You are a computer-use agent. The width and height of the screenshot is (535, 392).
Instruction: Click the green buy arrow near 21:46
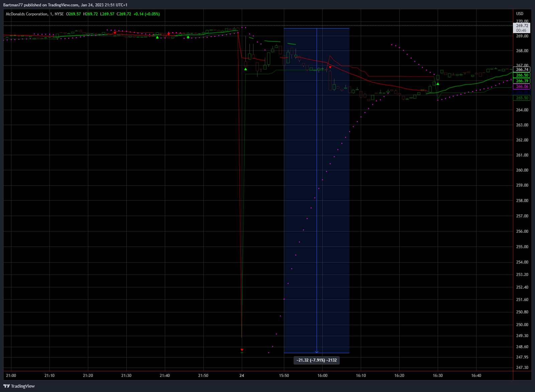point(188,37)
